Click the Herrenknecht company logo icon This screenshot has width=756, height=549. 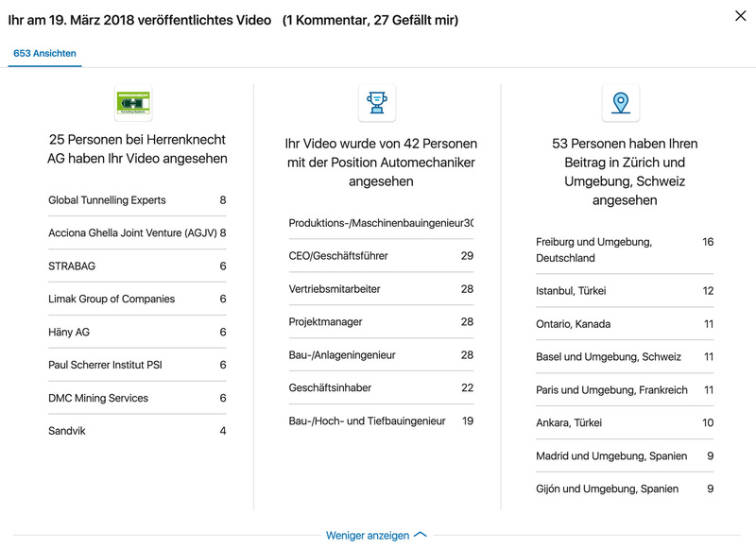133,102
